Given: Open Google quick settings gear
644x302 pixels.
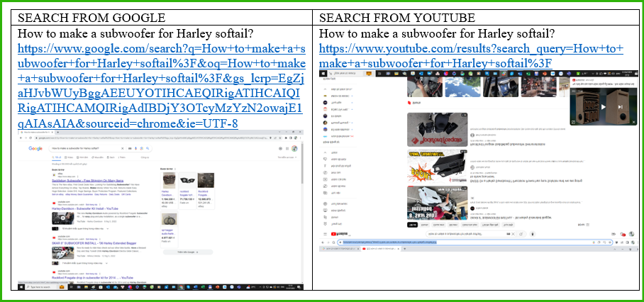Looking at the screenshot, I should pyautogui.click(x=281, y=149).
